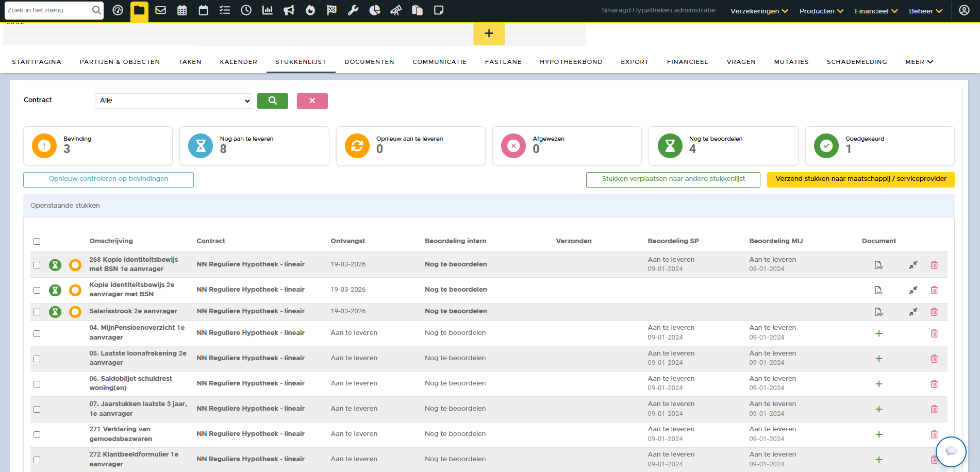
Task: Click the clock icon in top toolbar
Action: click(x=246, y=10)
